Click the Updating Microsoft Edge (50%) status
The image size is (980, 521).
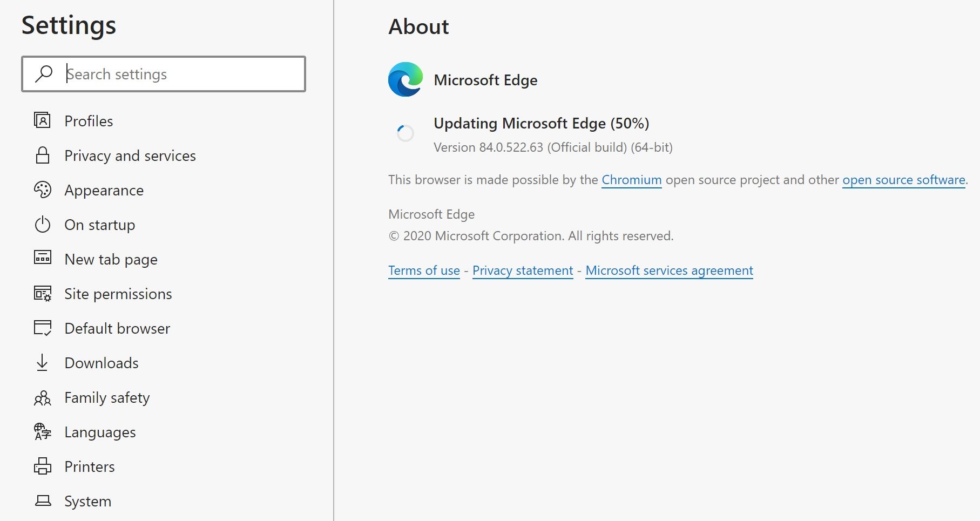pyautogui.click(x=541, y=124)
